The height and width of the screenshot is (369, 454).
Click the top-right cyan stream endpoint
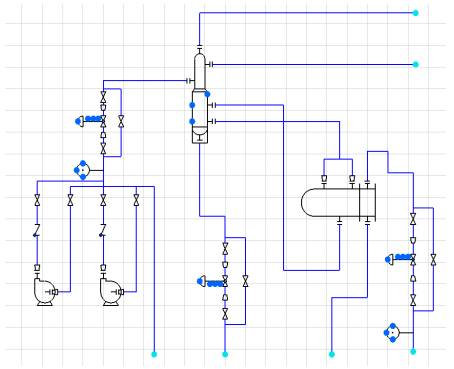point(415,13)
